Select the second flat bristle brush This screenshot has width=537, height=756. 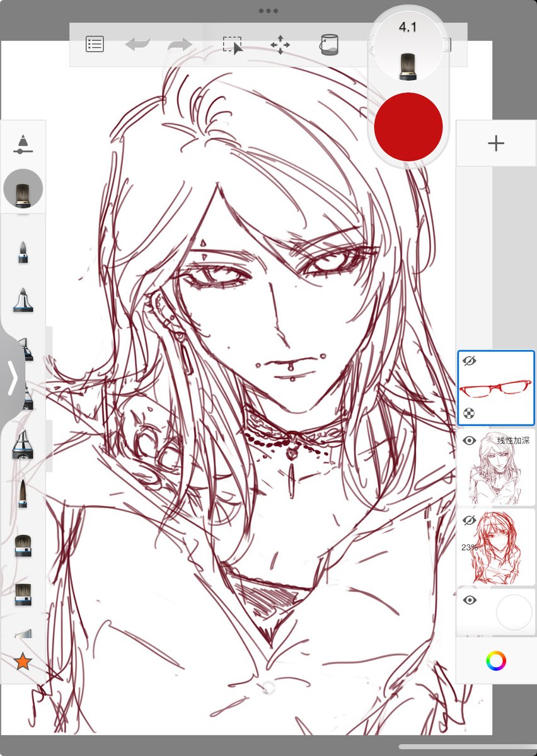(x=23, y=593)
